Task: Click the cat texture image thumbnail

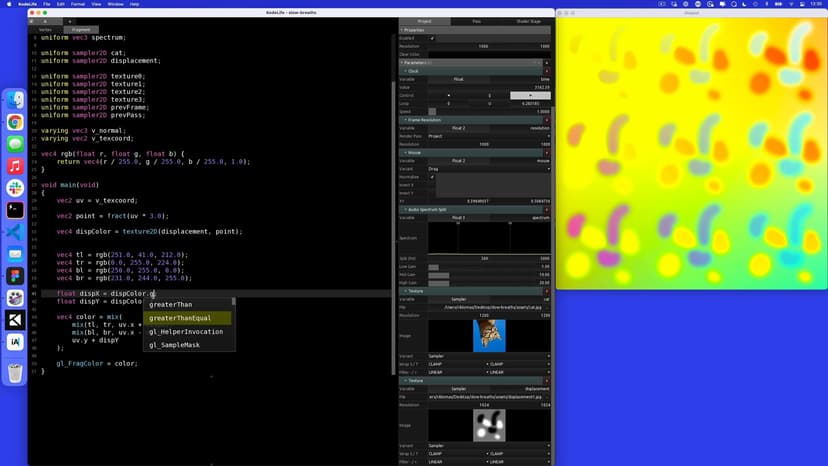Action: click(x=489, y=336)
